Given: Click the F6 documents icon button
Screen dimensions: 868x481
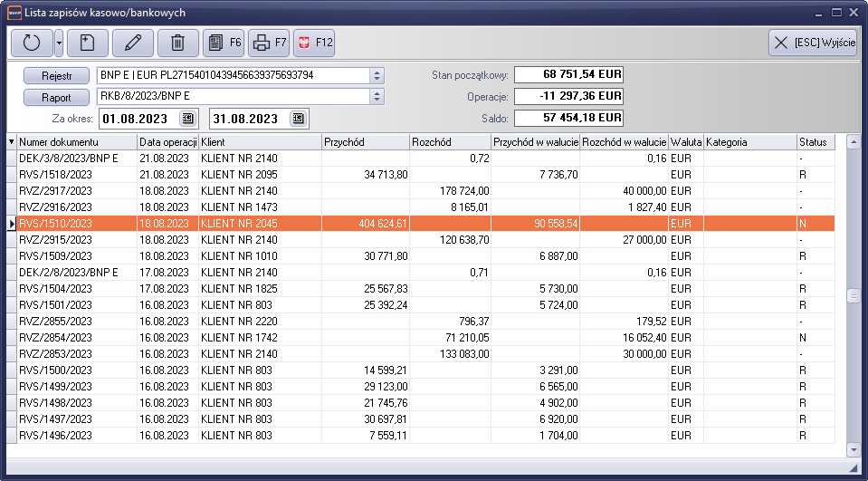Looking at the screenshot, I should pyautogui.click(x=224, y=43).
